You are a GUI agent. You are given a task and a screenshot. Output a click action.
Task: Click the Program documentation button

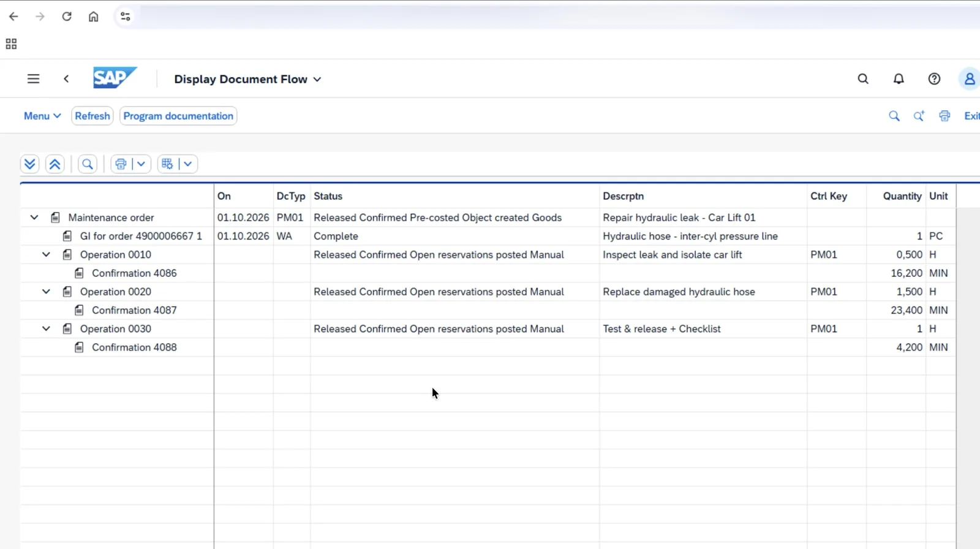178,116
